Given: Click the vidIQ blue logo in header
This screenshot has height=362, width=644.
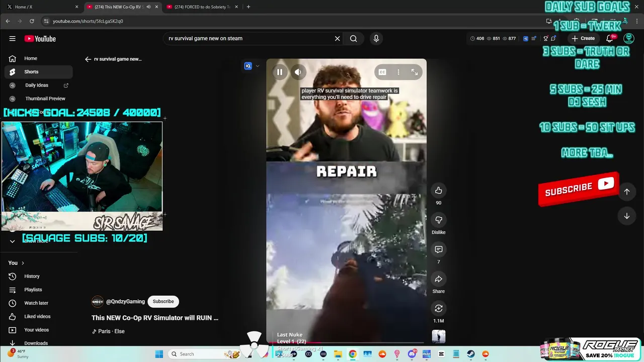Looking at the screenshot, I should tap(526, 38).
